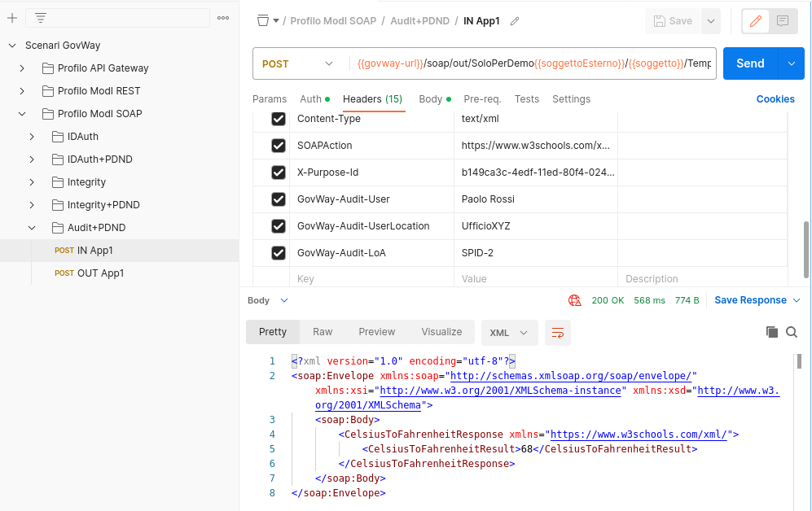Image resolution: width=812 pixels, height=511 pixels.
Task: Click the Save button
Action: 674,21
